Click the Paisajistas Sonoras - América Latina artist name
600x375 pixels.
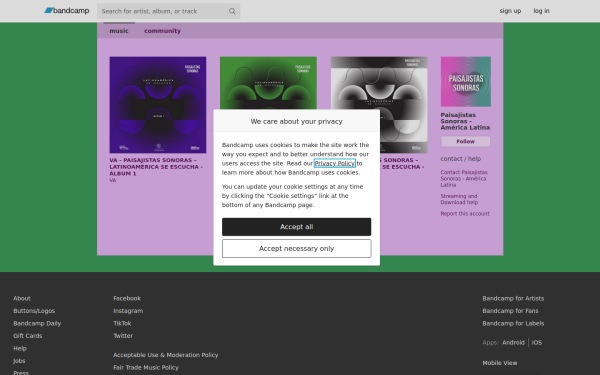coord(465,121)
